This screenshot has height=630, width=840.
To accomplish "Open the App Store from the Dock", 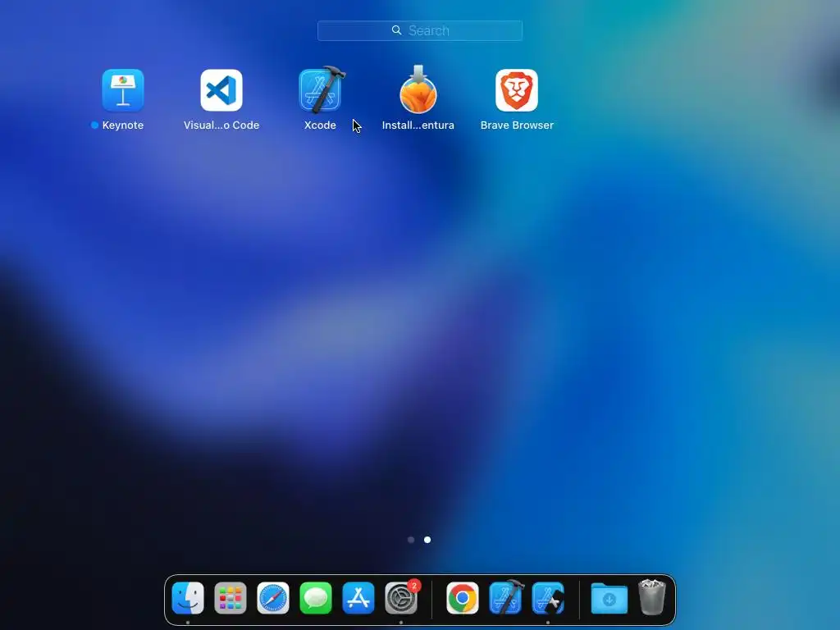I will coord(358,598).
